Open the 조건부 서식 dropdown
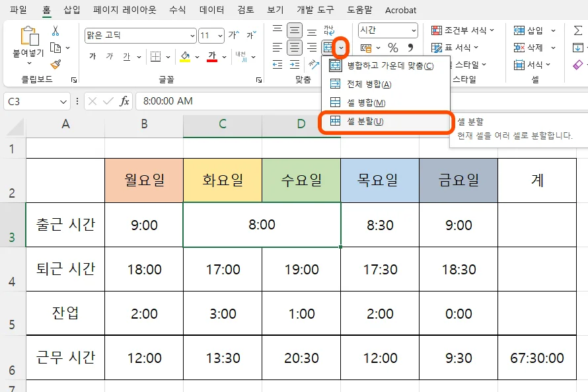The width and height of the screenshot is (588, 392). (462, 30)
